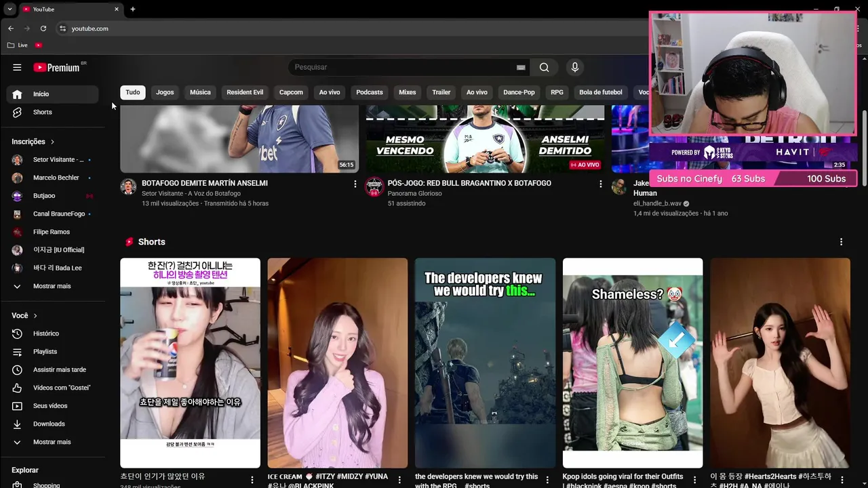Expand Mostrar mais under Você
The width and height of the screenshot is (868, 488).
[52, 442]
